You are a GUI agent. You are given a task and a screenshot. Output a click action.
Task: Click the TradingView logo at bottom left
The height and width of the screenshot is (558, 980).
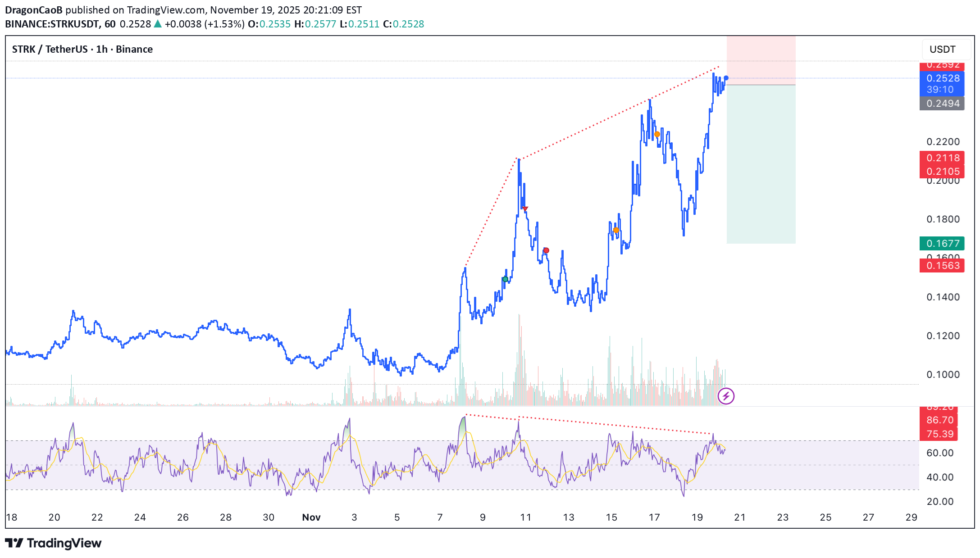[53, 543]
